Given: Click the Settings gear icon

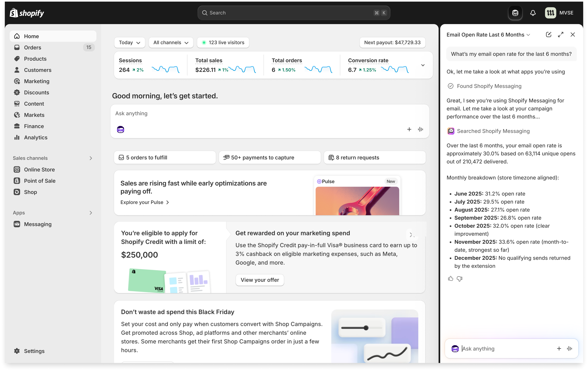Looking at the screenshot, I should [17, 351].
